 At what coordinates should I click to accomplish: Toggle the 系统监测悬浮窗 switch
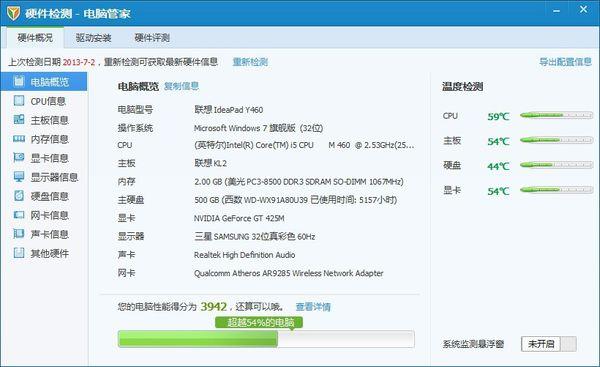549,344
